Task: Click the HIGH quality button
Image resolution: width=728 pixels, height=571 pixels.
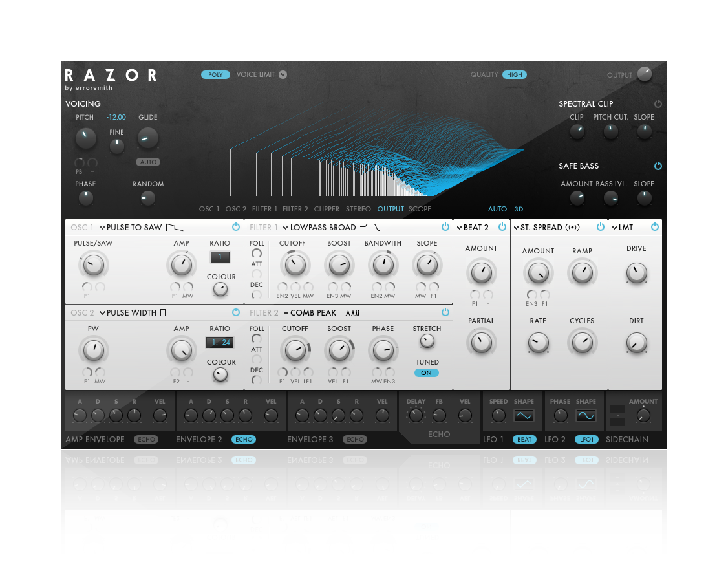Action: [x=515, y=75]
